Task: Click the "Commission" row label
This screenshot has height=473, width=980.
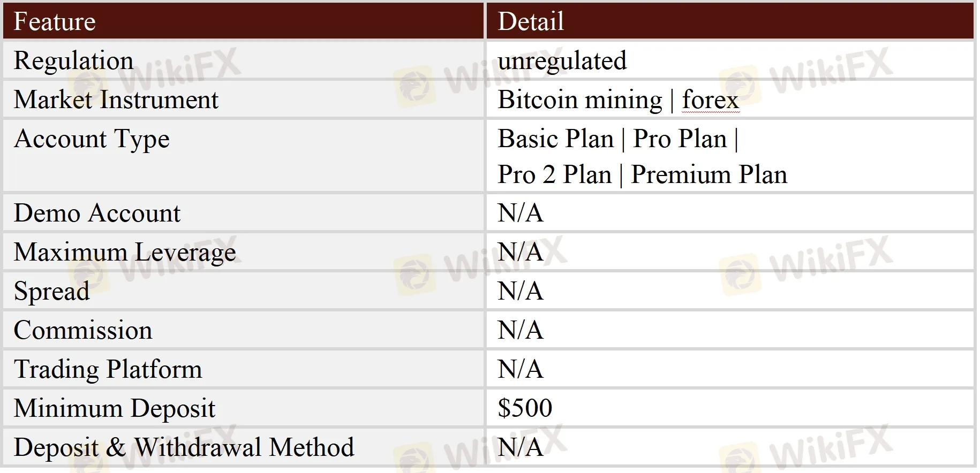Action: tap(83, 330)
